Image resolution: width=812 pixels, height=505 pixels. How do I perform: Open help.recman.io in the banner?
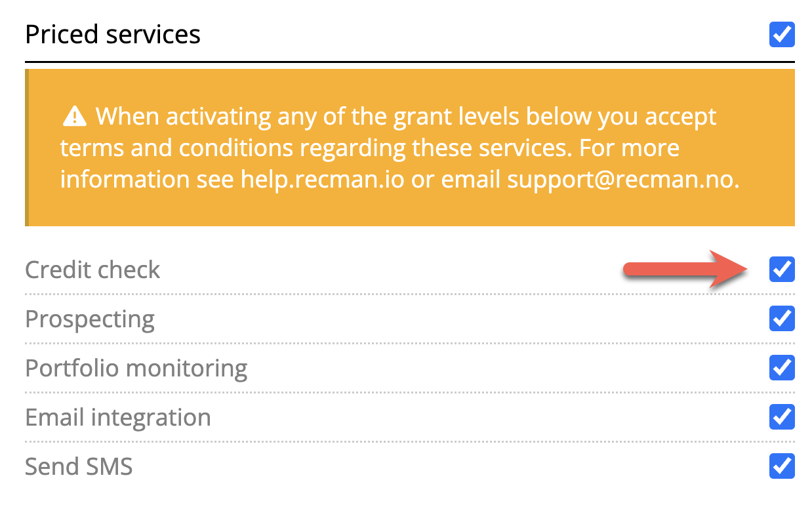pos(323,178)
